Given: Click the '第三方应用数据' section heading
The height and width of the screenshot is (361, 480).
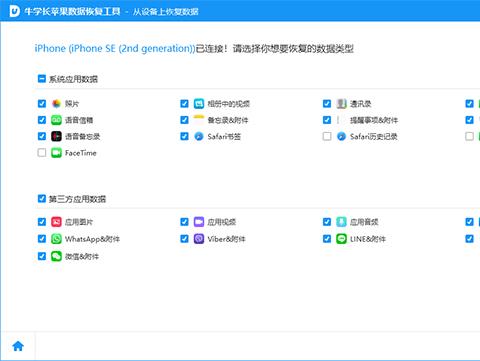Looking at the screenshot, I should click(x=77, y=199).
